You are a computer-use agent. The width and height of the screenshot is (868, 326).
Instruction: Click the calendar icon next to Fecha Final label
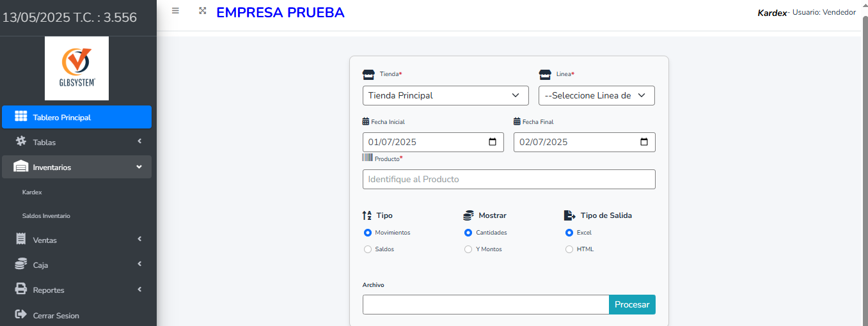(517, 121)
